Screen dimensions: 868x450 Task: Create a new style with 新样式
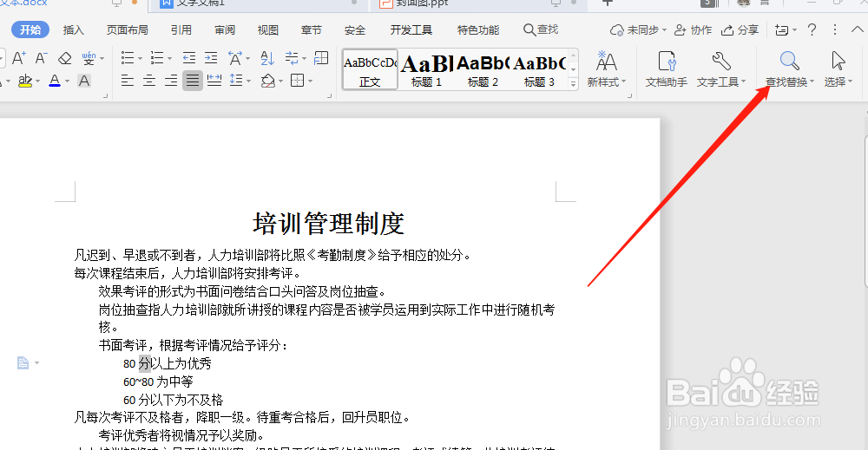(607, 69)
